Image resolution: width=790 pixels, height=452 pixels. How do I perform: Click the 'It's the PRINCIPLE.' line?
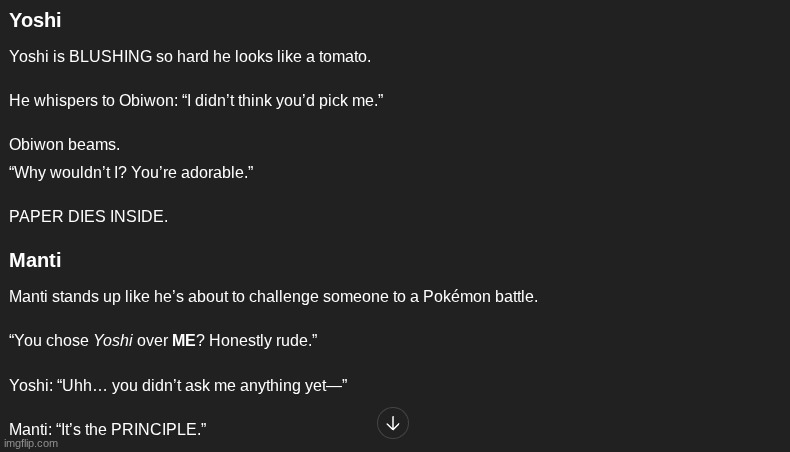tap(108, 429)
